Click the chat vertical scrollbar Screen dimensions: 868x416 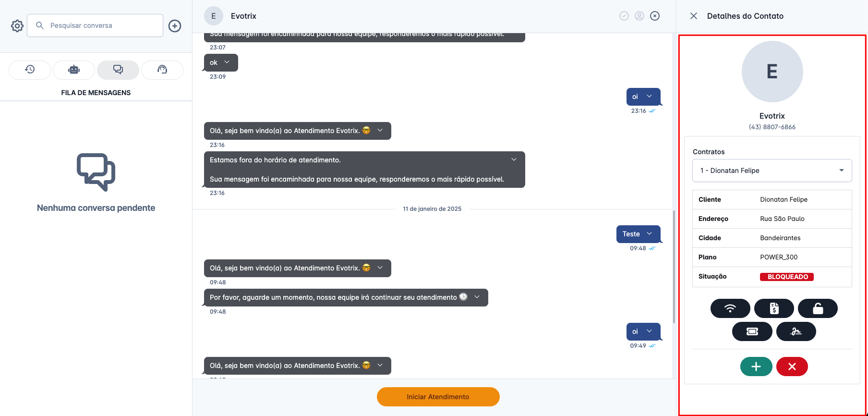pos(674,267)
